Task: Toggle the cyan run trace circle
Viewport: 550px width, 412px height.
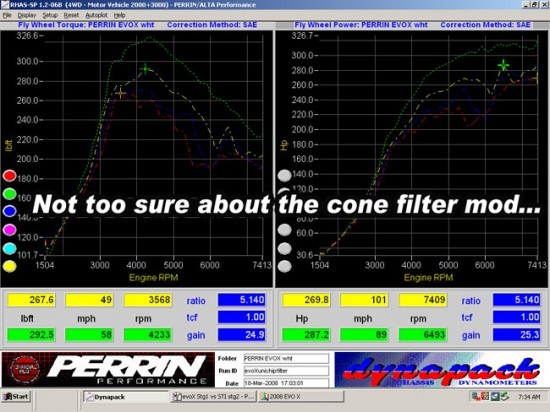Action: click(9, 248)
